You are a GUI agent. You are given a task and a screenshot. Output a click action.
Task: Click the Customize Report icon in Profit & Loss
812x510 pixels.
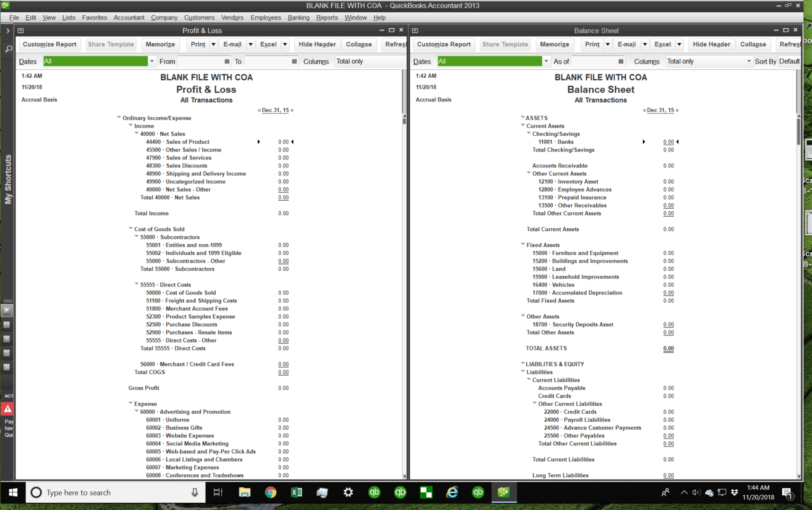tap(49, 44)
